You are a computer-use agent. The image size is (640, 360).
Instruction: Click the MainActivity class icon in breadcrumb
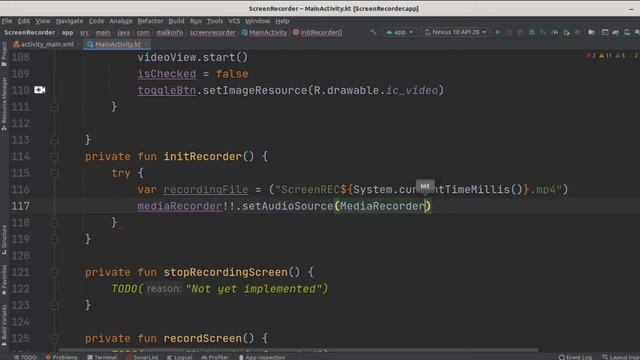(244, 32)
